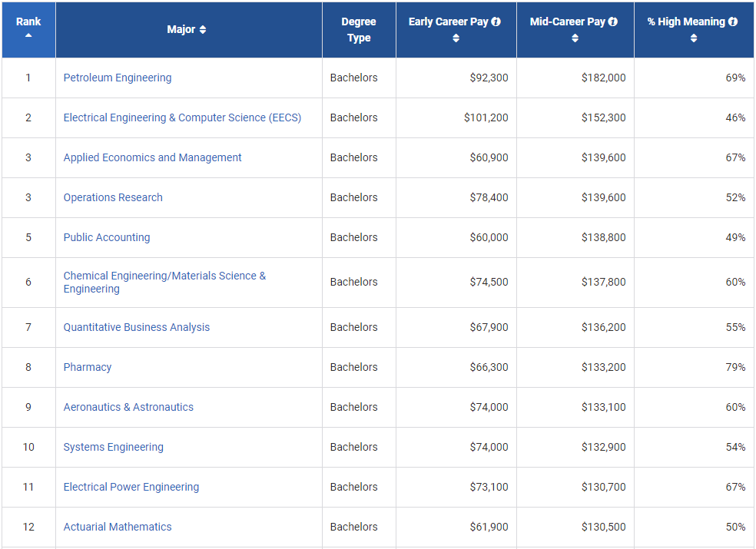Open the Systems Engineering link

click(113, 447)
